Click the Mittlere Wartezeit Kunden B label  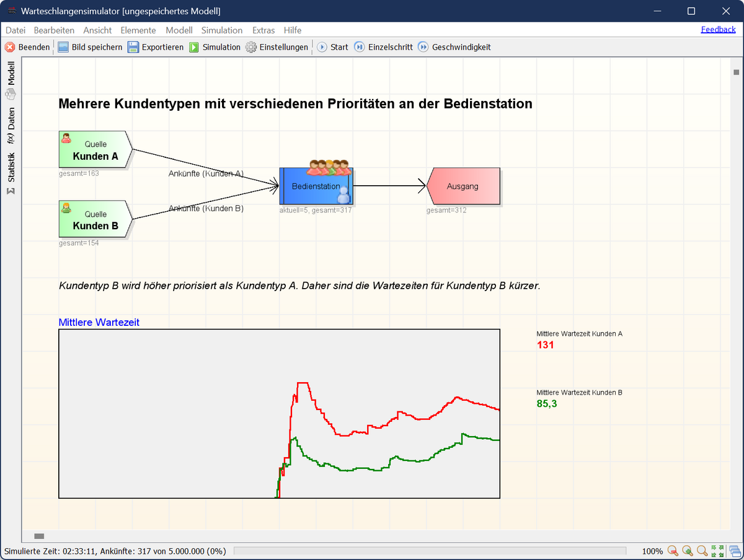click(x=580, y=393)
